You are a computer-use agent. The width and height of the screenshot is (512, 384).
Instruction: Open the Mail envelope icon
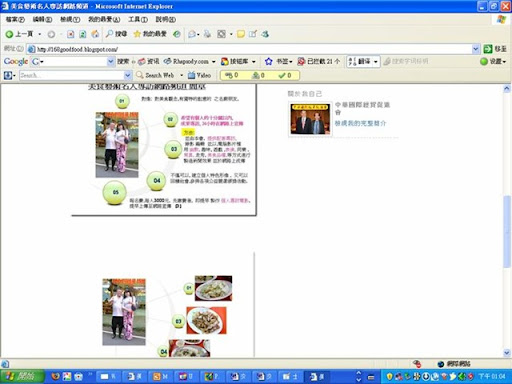(x=192, y=34)
